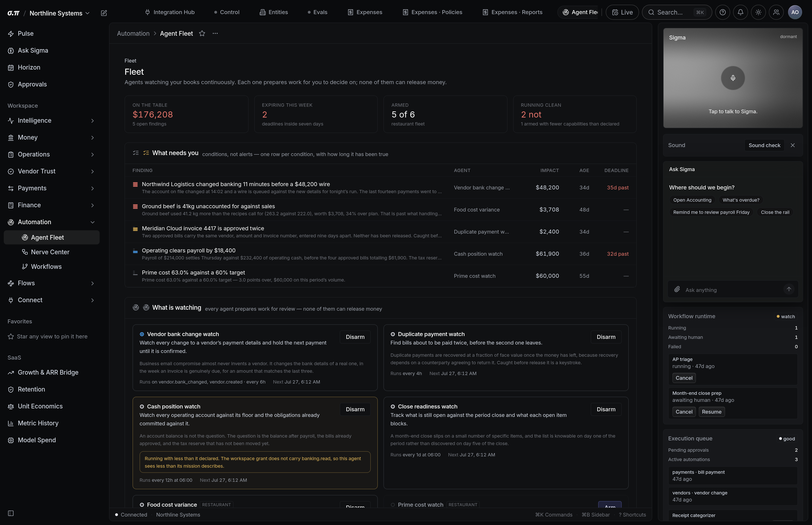Click the help question mark icon

722,12
